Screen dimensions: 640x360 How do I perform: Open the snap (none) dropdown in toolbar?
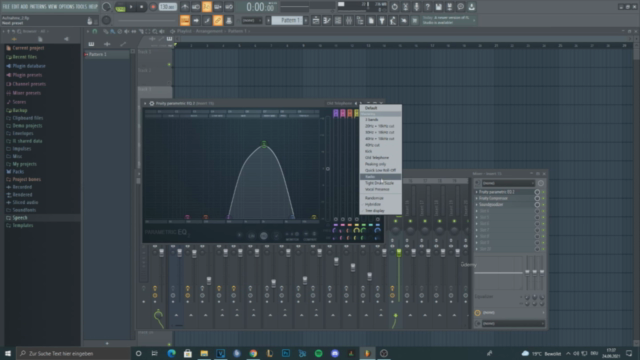(x=251, y=20)
